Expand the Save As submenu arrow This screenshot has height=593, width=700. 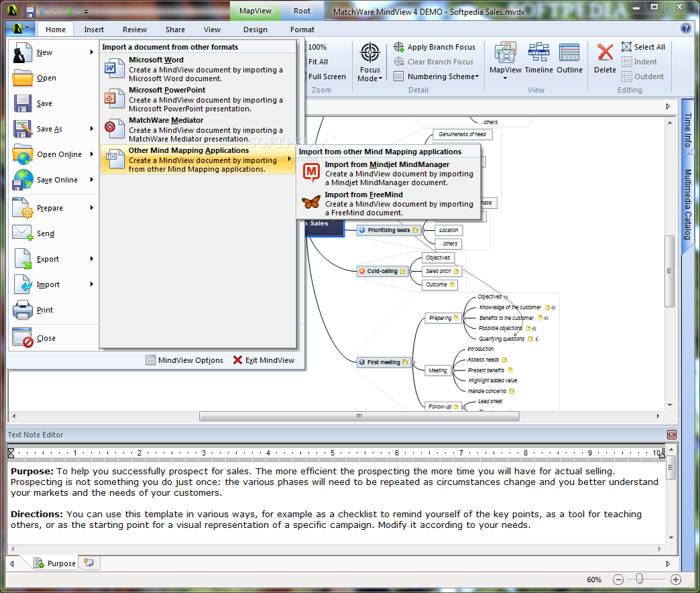coord(91,129)
